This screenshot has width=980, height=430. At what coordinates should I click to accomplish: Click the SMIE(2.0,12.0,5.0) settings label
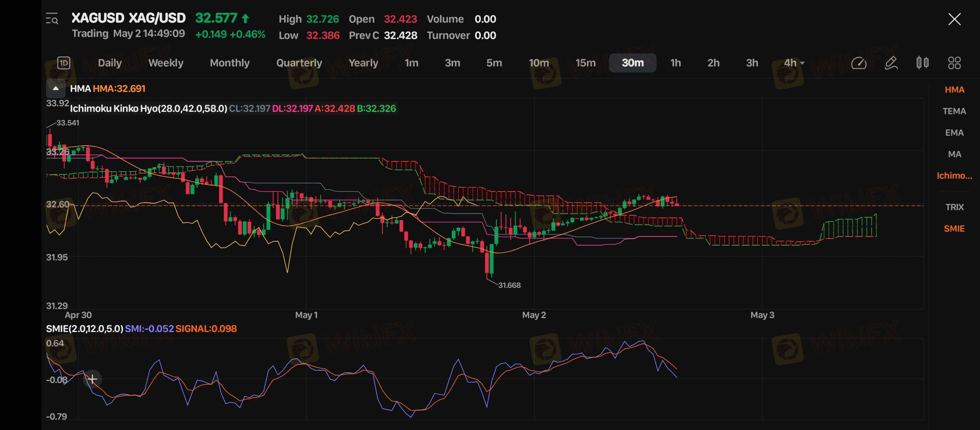[84, 329]
